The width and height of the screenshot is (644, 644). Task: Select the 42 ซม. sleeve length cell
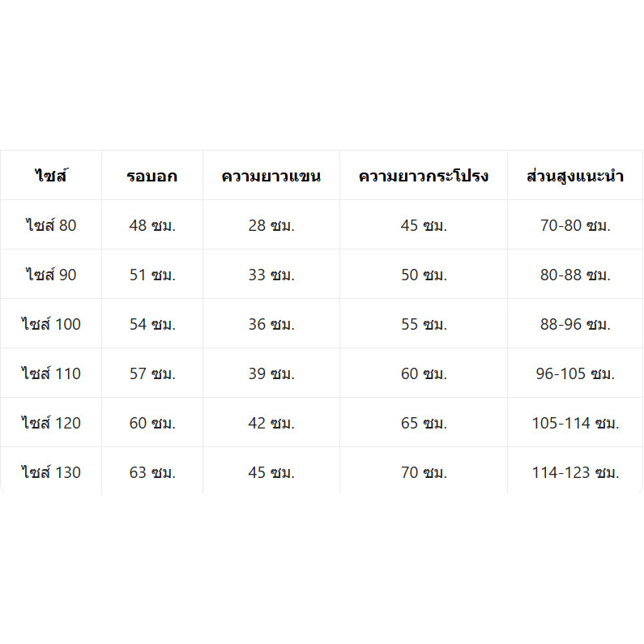[x=271, y=423]
